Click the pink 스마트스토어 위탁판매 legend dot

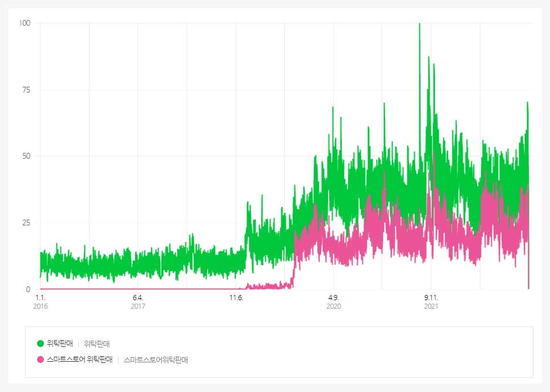pyautogui.click(x=41, y=360)
